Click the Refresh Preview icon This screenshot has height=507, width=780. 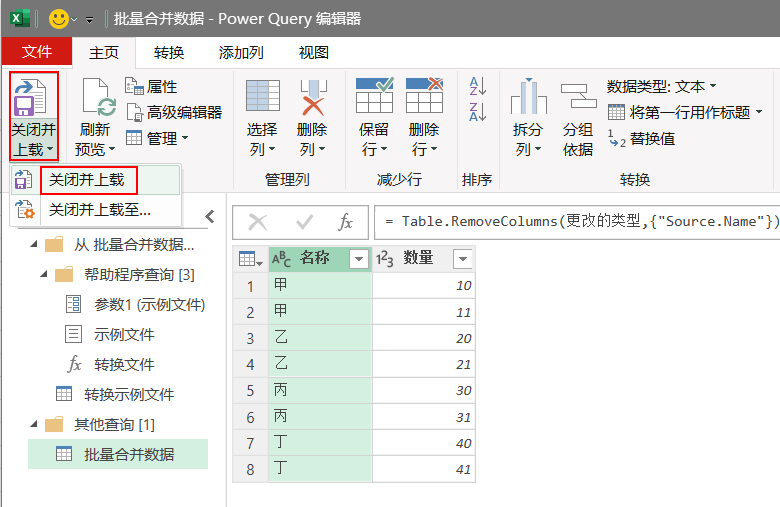point(99,96)
